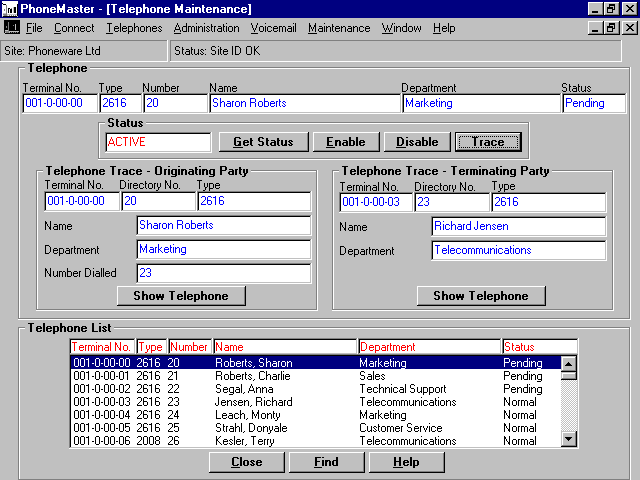Show Telephone for Terminating Party
The height and width of the screenshot is (480, 640).
[x=481, y=296]
